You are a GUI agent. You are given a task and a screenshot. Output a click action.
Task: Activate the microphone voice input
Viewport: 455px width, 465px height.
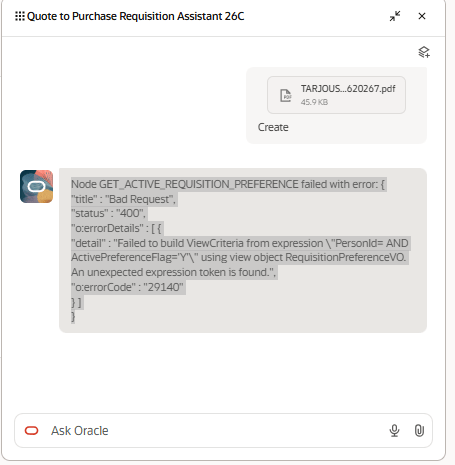pos(394,431)
